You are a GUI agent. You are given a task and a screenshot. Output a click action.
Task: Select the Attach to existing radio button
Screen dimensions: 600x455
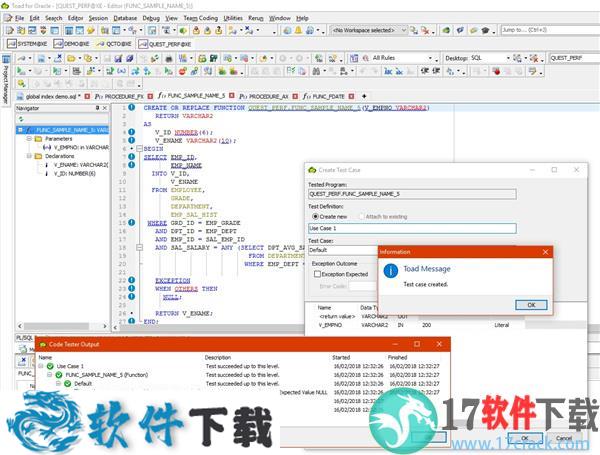[x=361, y=217]
